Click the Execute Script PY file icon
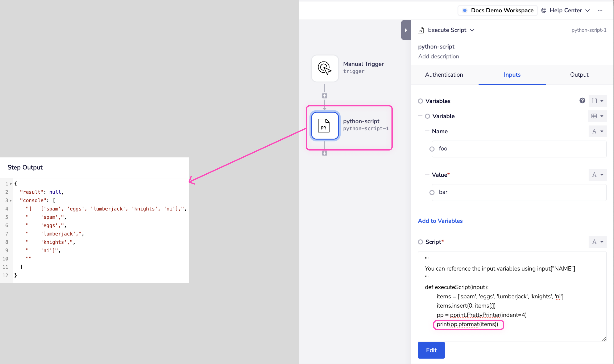614x364 pixels. coord(420,30)
